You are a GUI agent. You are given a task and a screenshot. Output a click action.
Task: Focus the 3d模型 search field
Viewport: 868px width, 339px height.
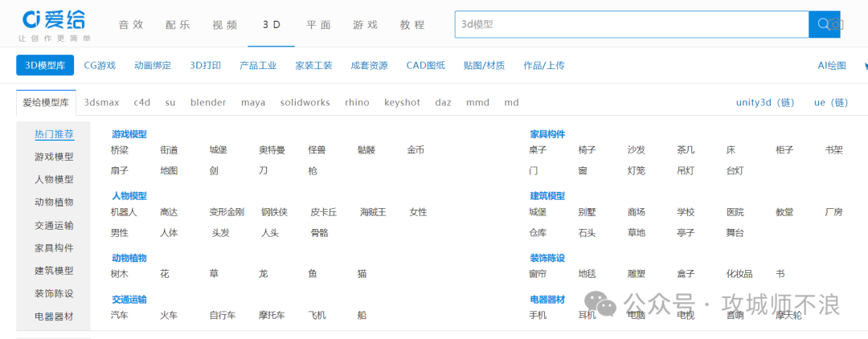(x=632, y=24)
